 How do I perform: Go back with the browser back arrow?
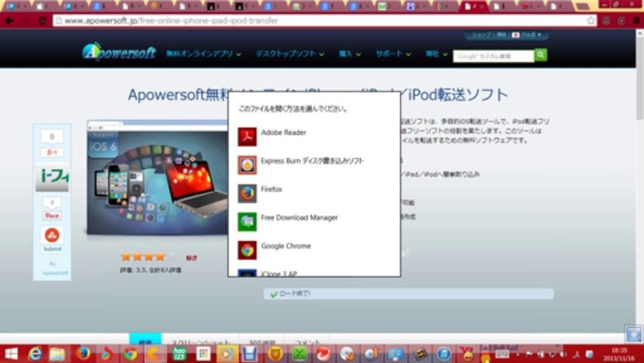[x=9, y=21]
